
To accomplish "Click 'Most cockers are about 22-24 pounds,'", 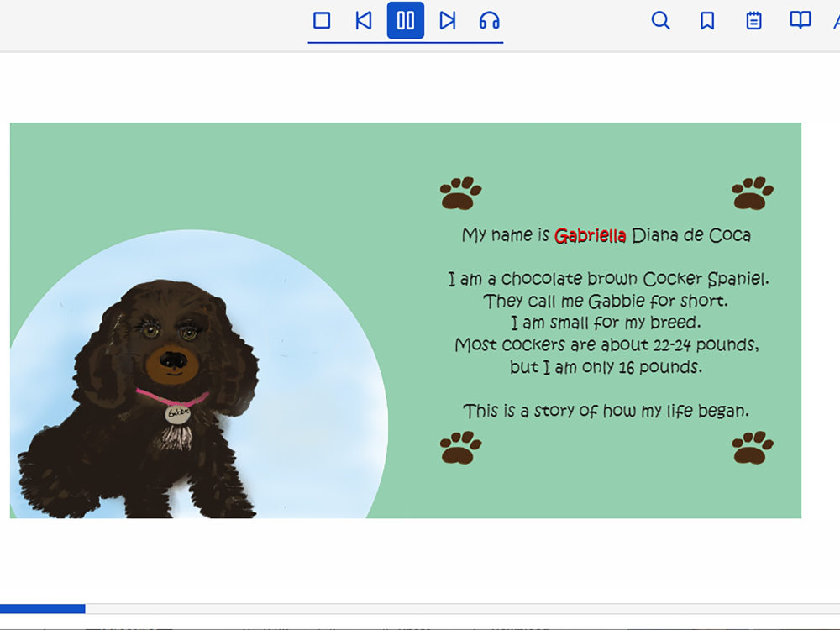I will (x=607, y=345).
